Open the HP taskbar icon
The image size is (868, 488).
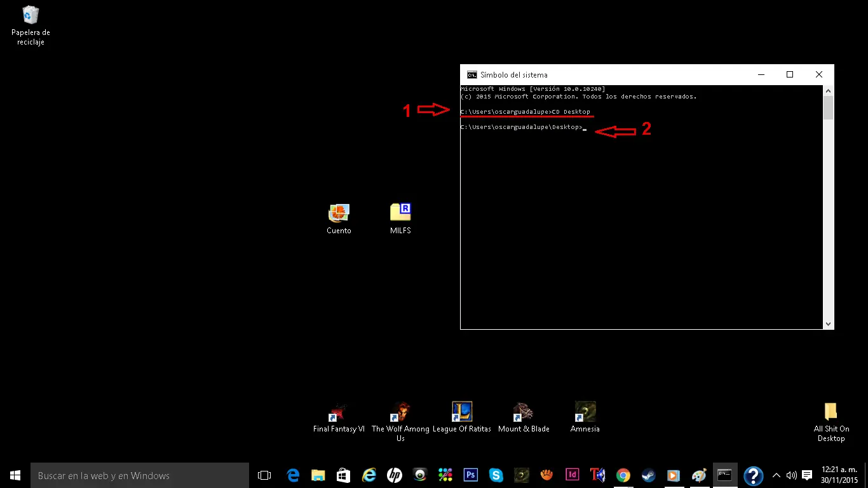click(x=395, y=475)
